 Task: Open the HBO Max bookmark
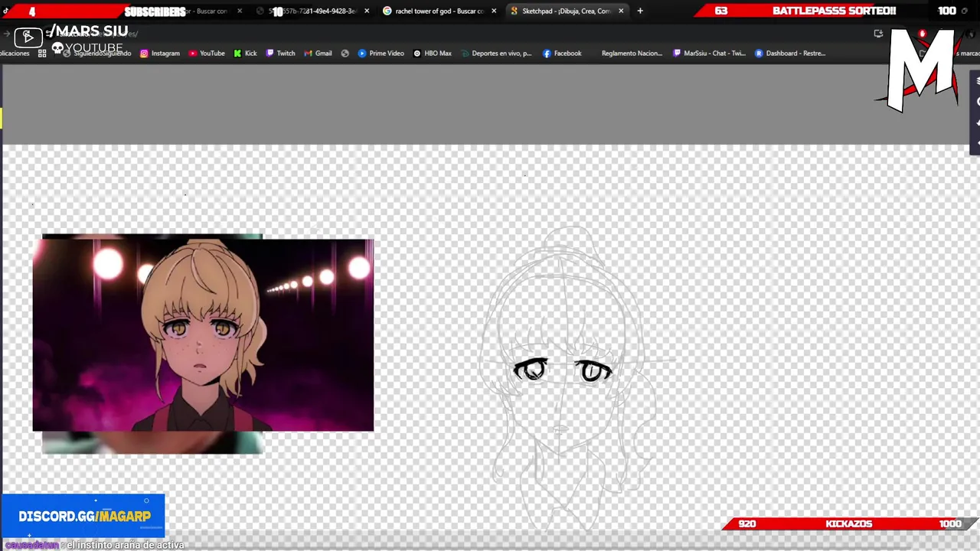[x=432, y=54]
